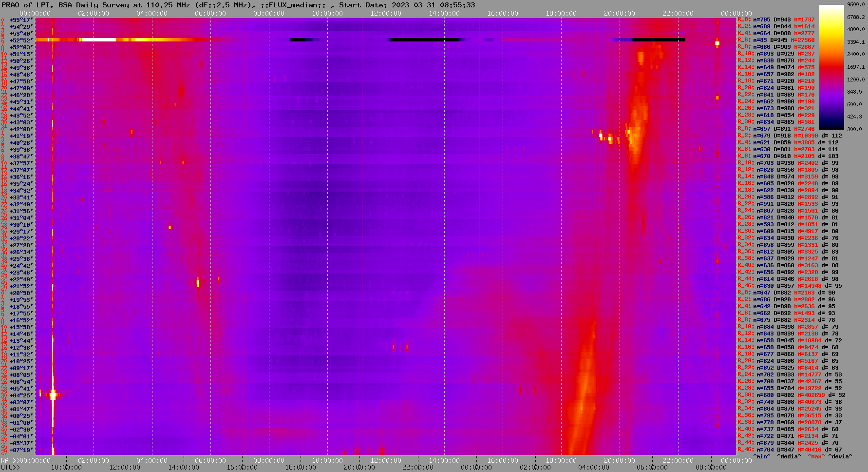Click the title text 'PRAO of LPI, BSA Daily Survey'
This screenshot has height=472, width=868.
coord(65,5)
